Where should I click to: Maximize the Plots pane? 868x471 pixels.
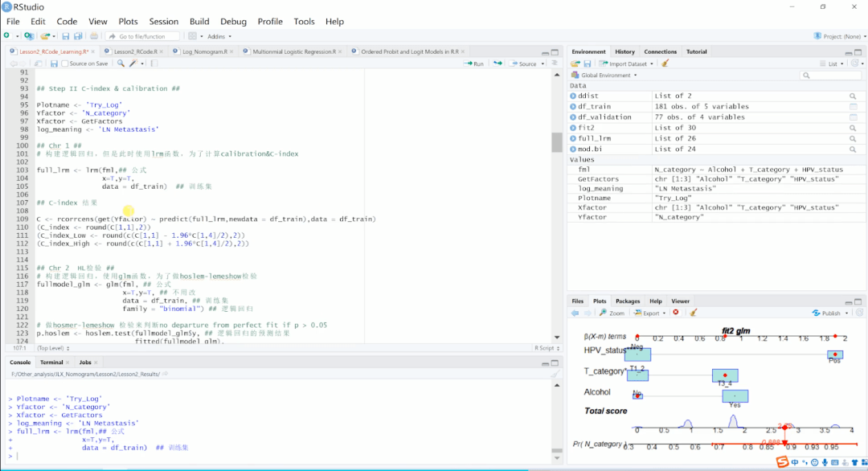(x=858, y=301)
